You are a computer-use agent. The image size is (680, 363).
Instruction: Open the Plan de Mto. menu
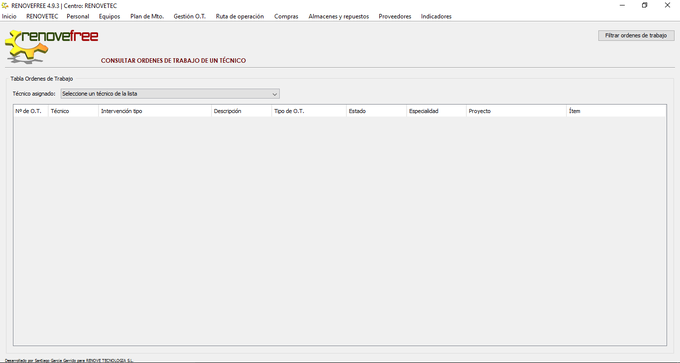click(x=147, y=16)
